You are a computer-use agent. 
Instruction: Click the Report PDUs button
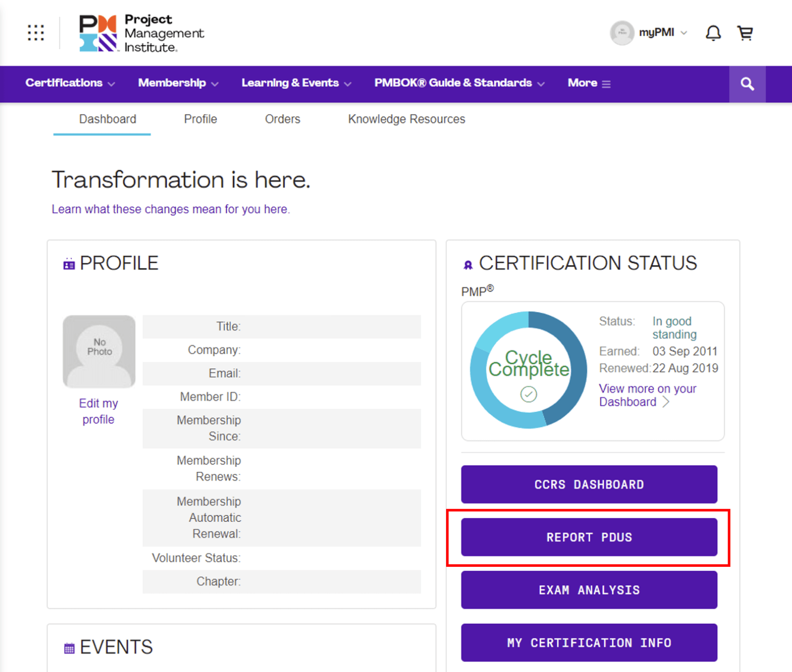589,537
